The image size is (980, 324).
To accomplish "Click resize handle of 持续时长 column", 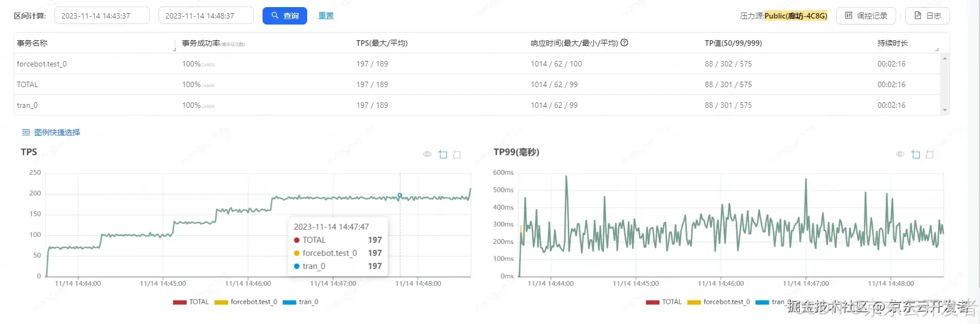I will pyautogui.click(x=937, y=49).
